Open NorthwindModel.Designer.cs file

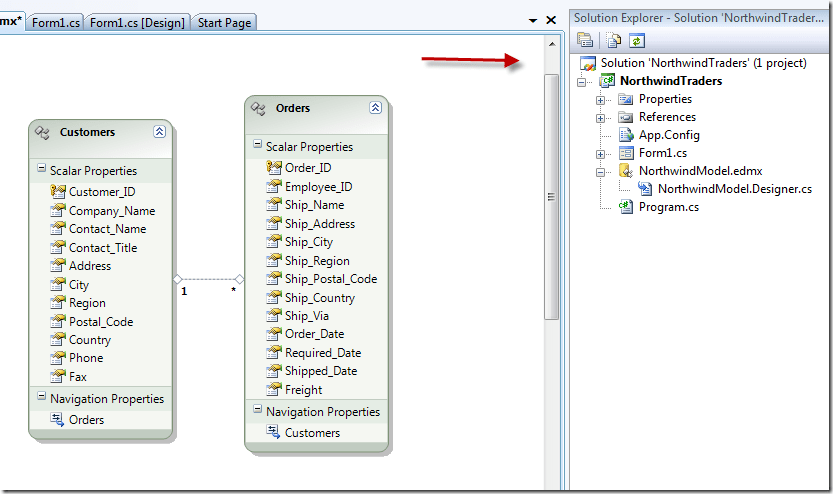(x=734, y=188)
